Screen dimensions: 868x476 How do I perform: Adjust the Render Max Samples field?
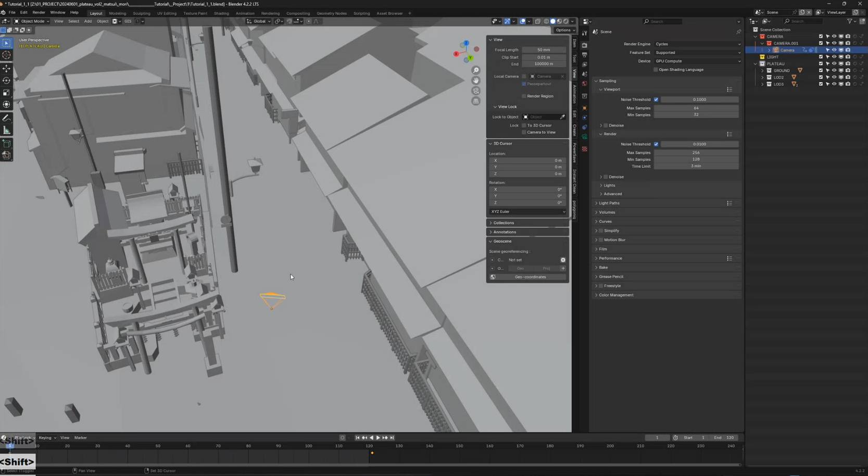click(x=696, y=153)
